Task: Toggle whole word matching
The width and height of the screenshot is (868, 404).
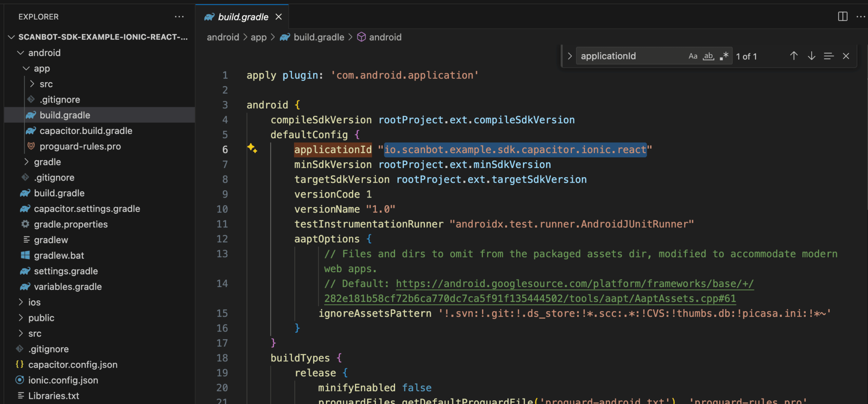Action: [708, 56]
